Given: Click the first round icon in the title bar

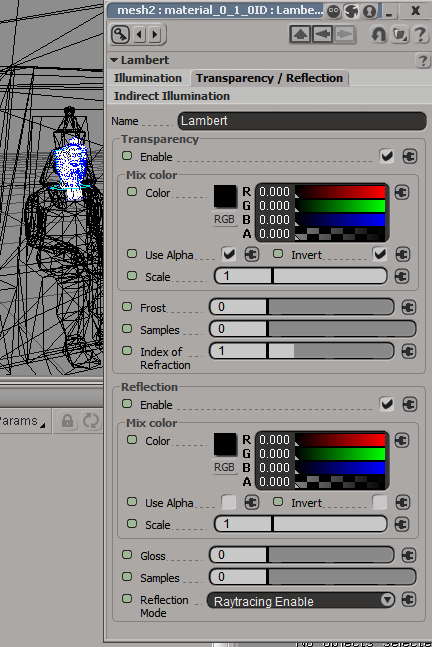Looking at the screenshot, I should (x=333, y=12).
